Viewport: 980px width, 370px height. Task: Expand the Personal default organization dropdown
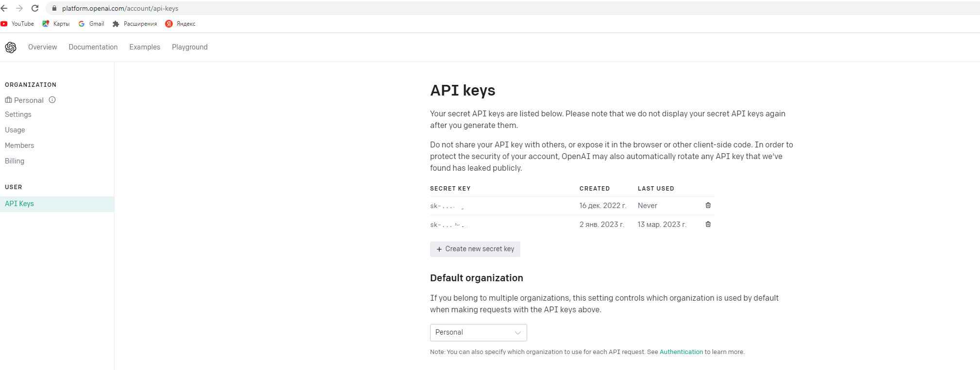pos(478,333)
